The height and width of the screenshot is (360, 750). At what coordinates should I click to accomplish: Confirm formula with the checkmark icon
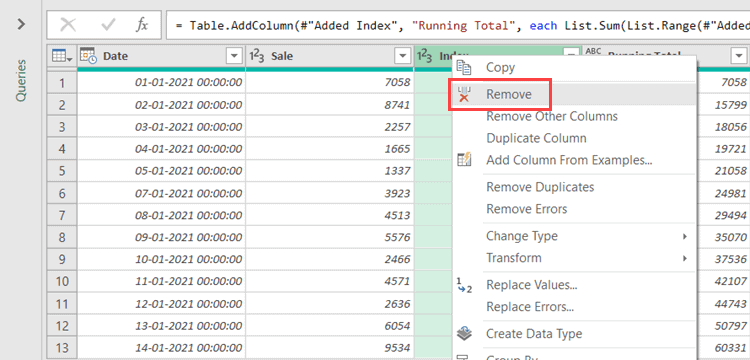pyautogui.click(x=108, y=25)
